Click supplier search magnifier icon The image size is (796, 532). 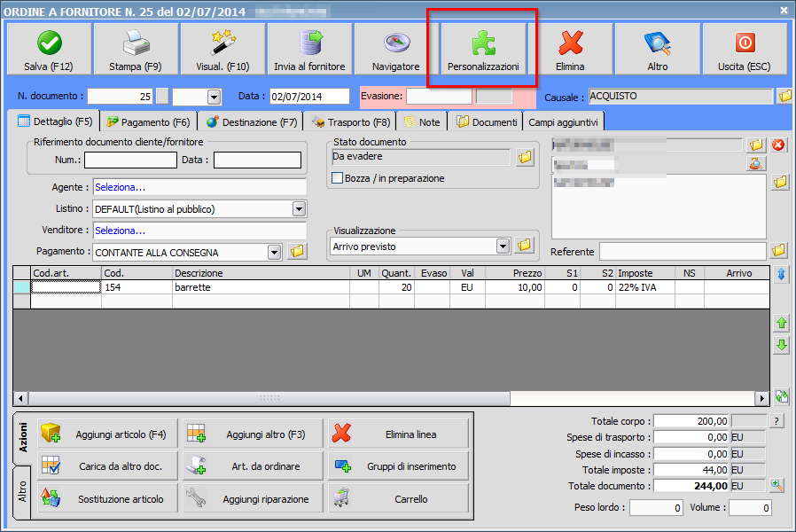coord(756,164)
